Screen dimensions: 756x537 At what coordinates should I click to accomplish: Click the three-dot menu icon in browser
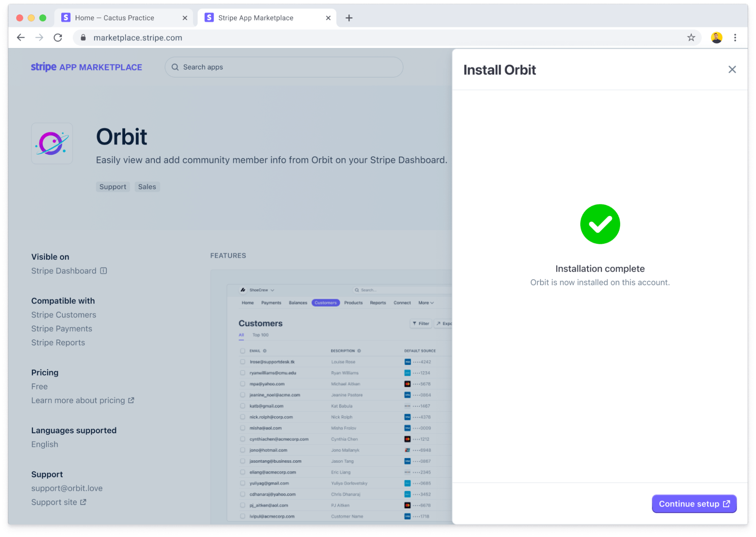(x=737, y=38)
